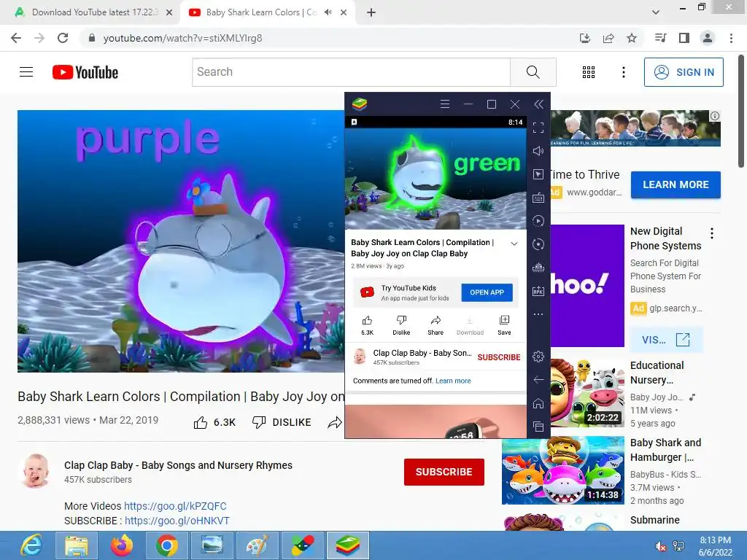Open the YouTube hamburger guide menu

(26, 72)
